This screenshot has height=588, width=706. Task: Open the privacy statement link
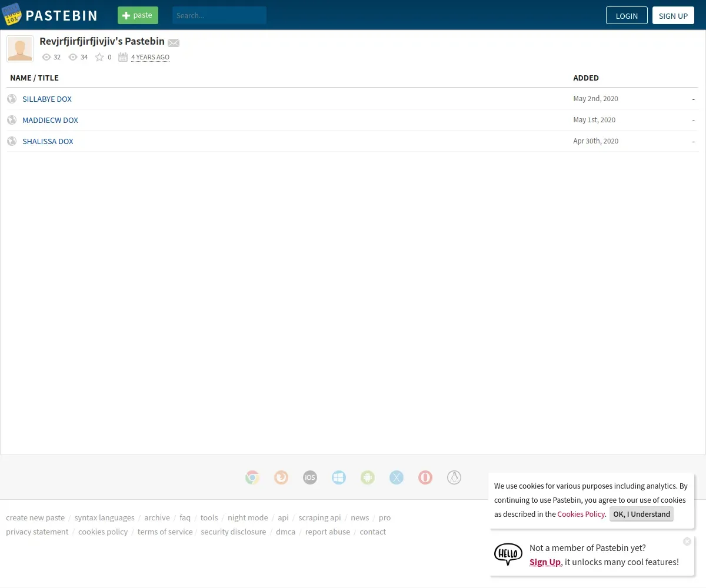pyautogui.click(x=37, y=532)
